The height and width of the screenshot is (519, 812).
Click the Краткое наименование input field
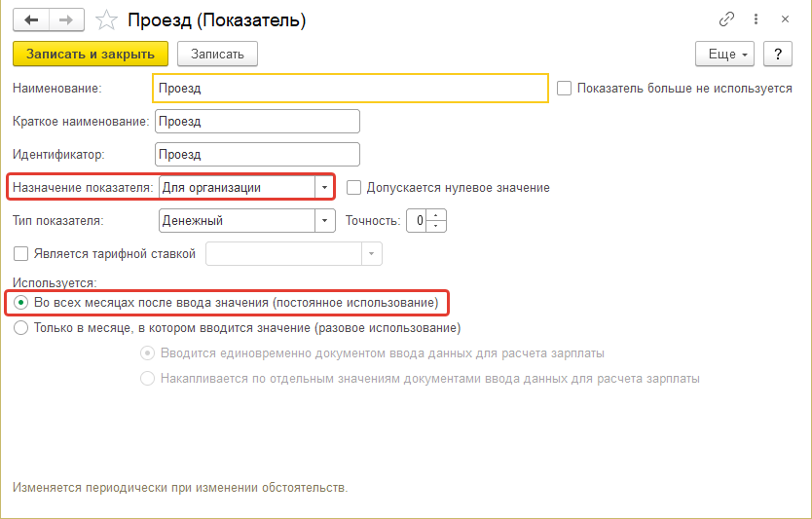257,121
